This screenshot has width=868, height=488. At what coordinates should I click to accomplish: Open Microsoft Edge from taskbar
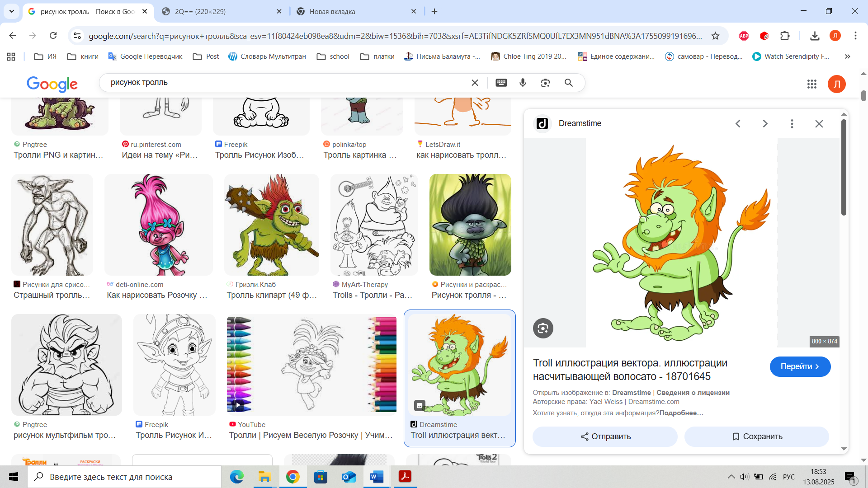point(236,477)
